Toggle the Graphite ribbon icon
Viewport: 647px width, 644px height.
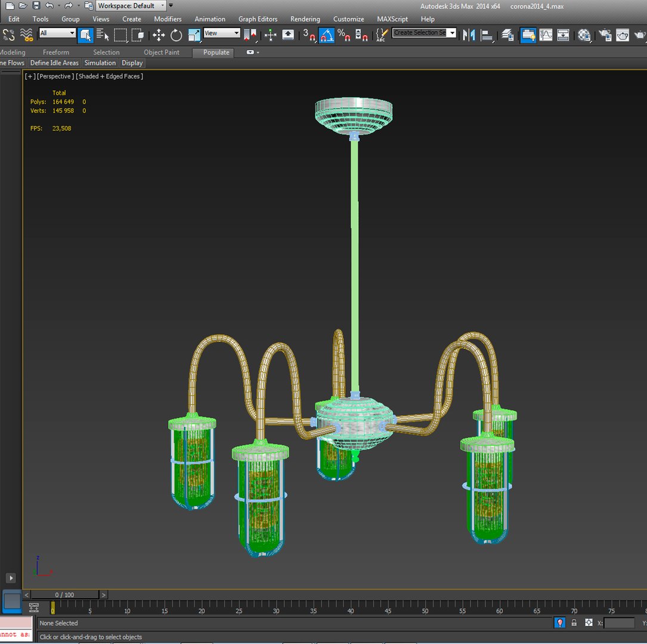528,35
